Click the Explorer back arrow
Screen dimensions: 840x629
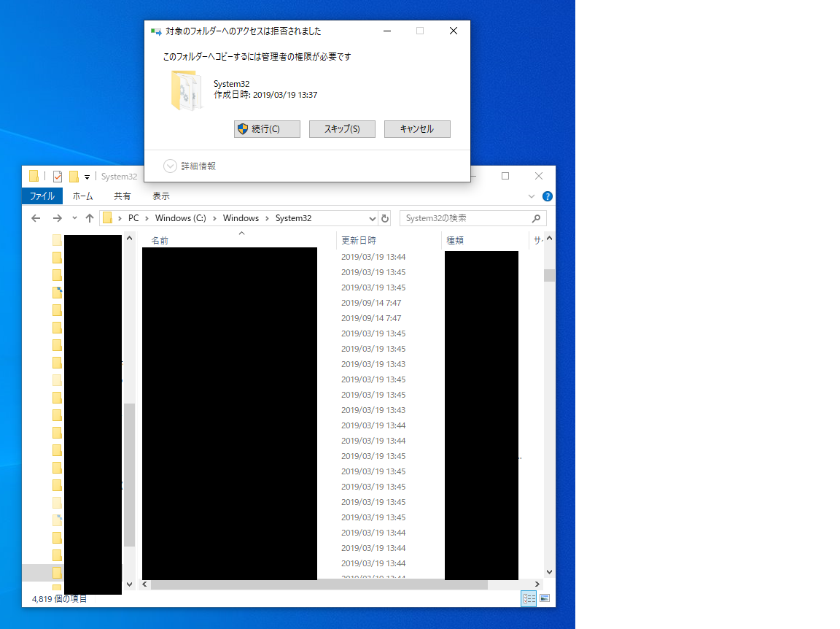tap(36, 218)
